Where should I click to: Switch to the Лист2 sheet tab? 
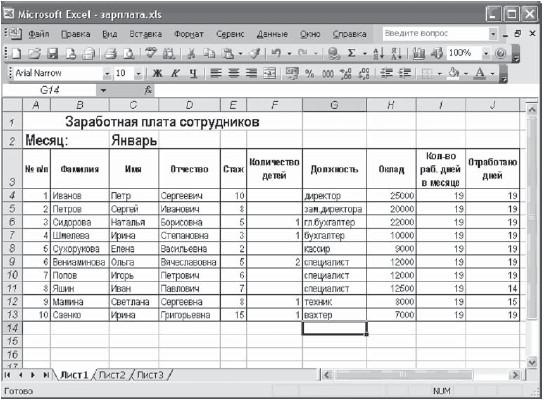click(111, 375)
